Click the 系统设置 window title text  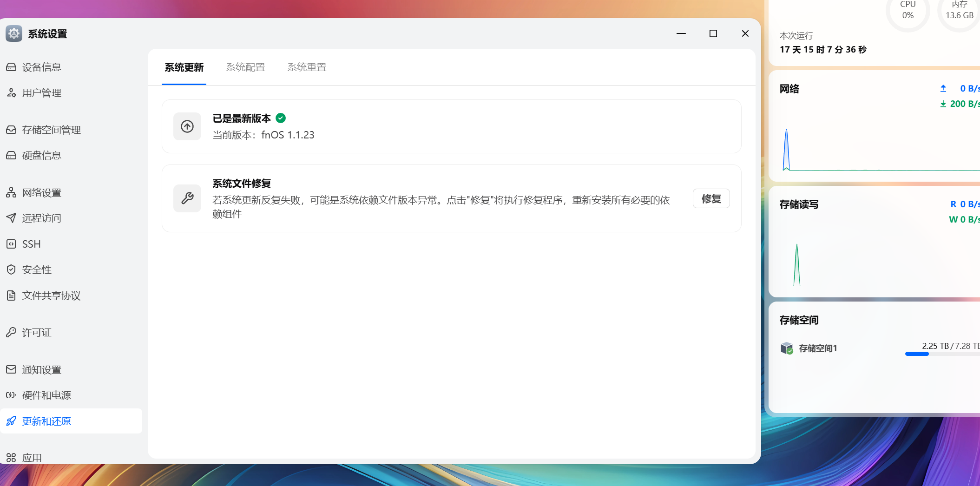point(47,34)
